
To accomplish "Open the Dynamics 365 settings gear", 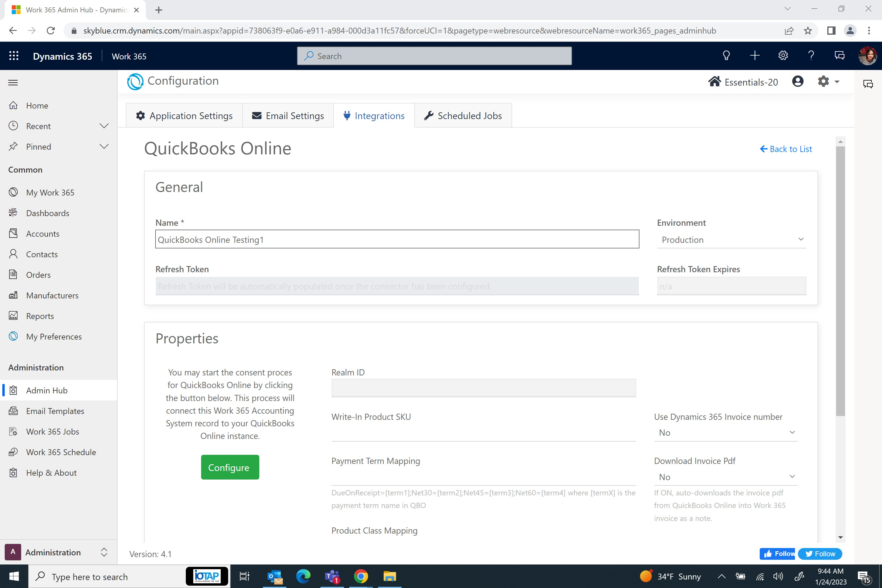I will [x=783, y=56].
